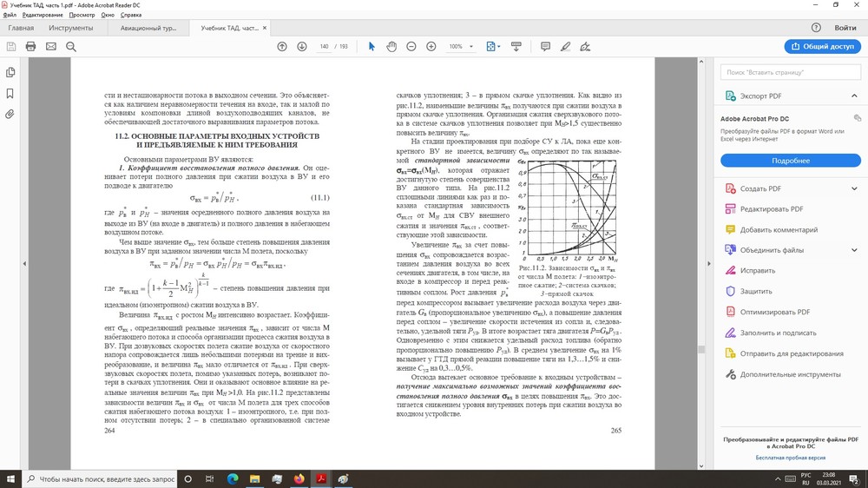868x488 pixels.
Task: Open the Attachments paperclip panel
Action: (x=10, y=115)
